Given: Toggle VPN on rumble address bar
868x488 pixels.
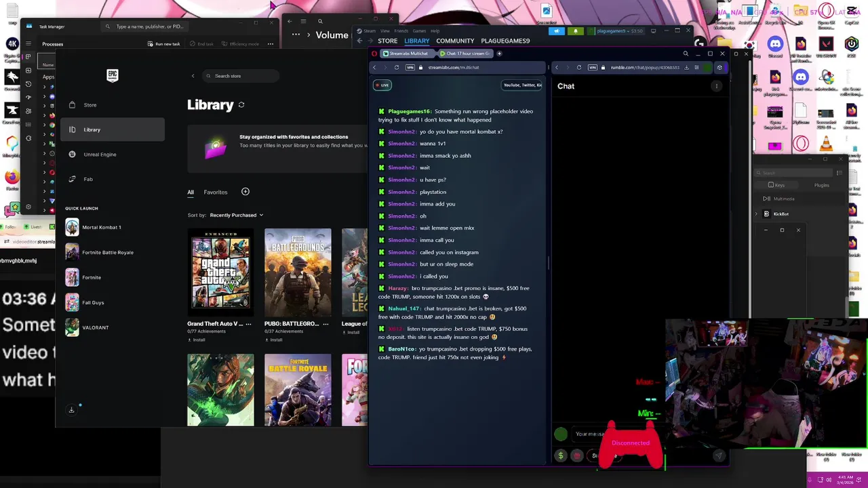Looking at the screenshot, I should [593, 67].
